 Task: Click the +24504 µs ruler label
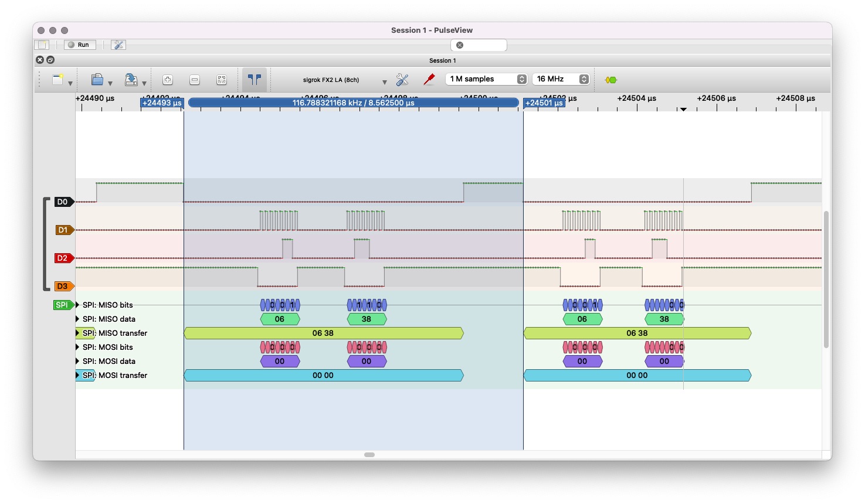(x=636, y=98)
